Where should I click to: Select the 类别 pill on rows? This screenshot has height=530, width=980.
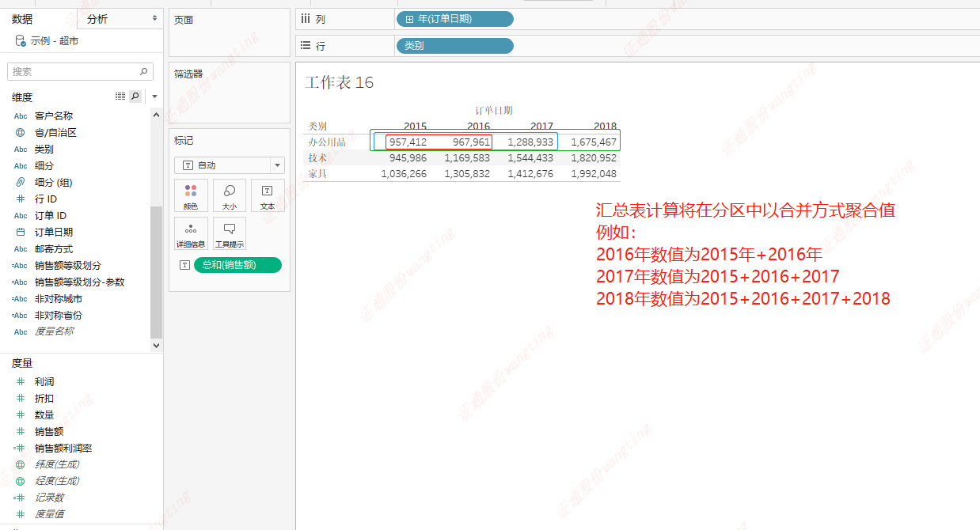[x=454, y=46]
